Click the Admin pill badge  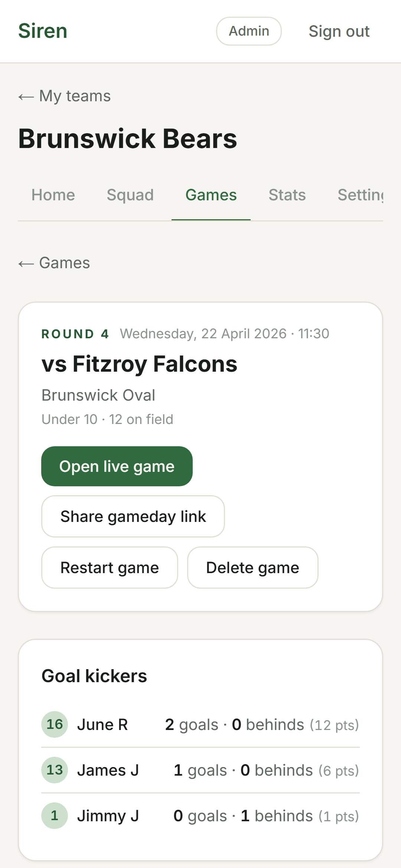click(x=248, y=31)
